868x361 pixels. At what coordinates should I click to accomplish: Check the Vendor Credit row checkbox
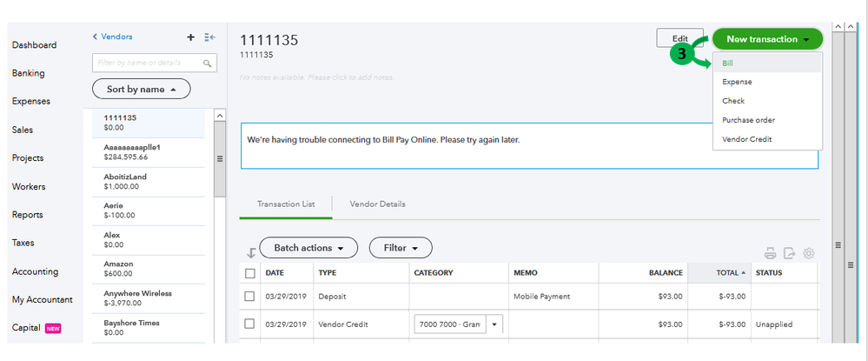coord(250,324)
